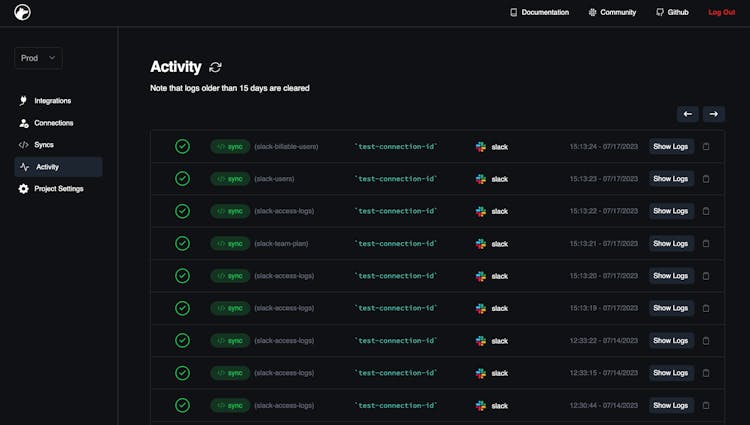Click copy icon for slack-billable-users row
Viewport: 750px width, 425px height.
706,146
